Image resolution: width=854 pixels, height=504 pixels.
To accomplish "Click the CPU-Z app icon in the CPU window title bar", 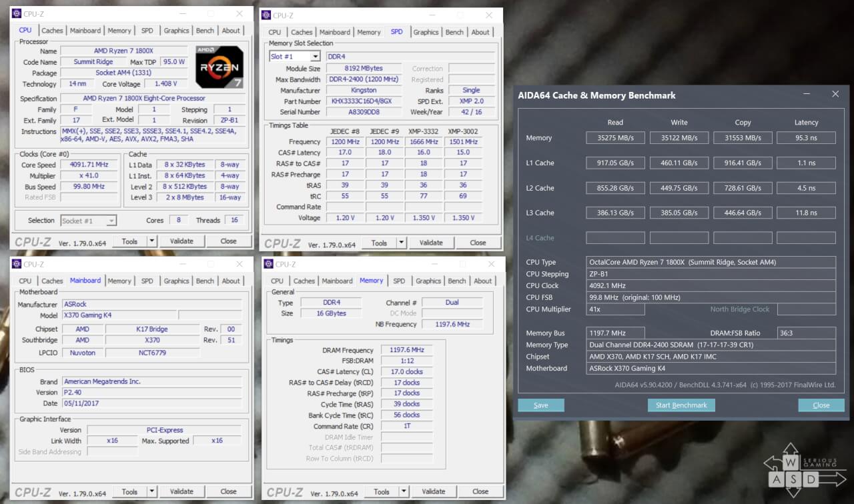I will point(17,13).
